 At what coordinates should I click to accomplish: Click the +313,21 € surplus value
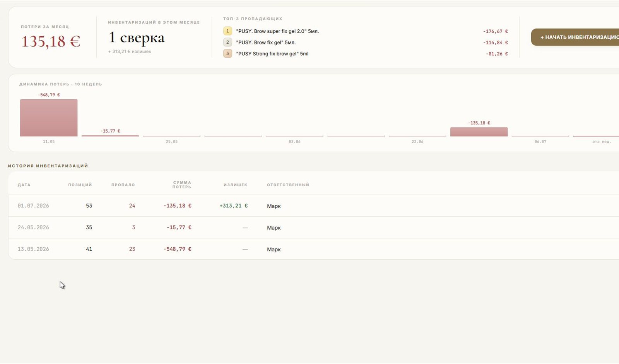coord(234,206)
